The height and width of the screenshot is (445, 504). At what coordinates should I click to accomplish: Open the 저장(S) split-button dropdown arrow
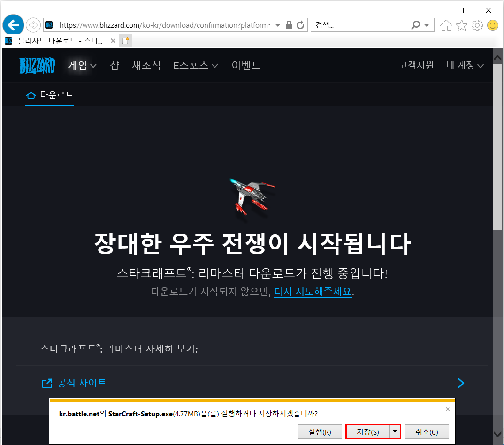tap(395, 432)
